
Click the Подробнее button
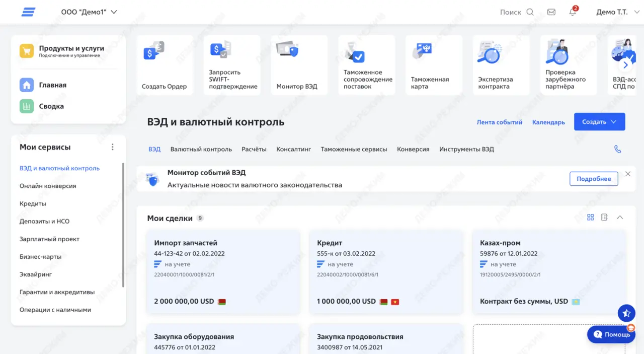pos(594,179)
